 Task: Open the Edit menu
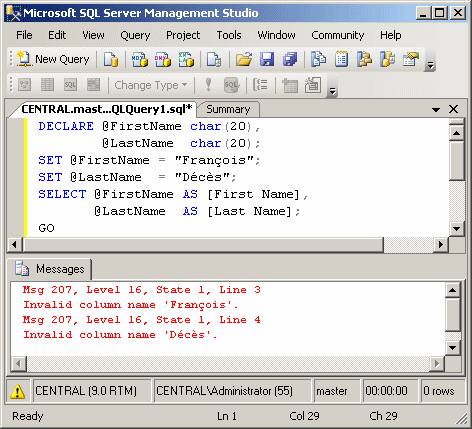pyautogui.click(x=57, y=35)
